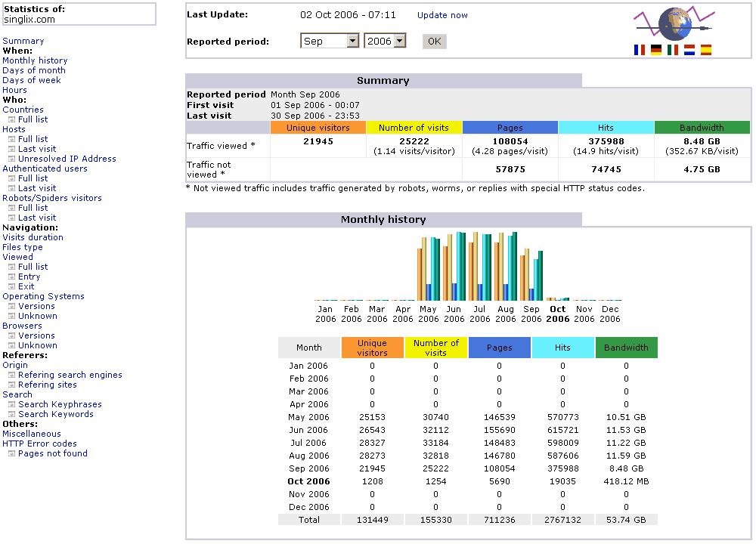Click the icon beside Unresolved IP Address

click(x=11, y=159)
